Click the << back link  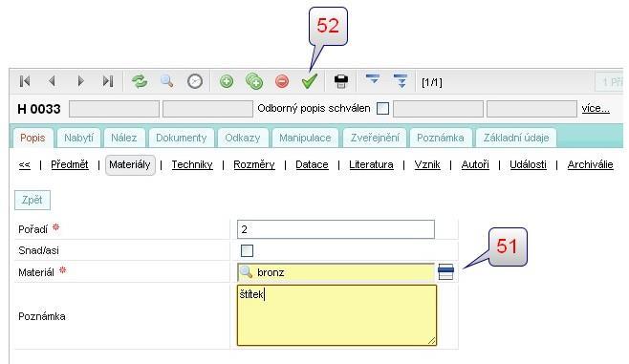[25, 164]
